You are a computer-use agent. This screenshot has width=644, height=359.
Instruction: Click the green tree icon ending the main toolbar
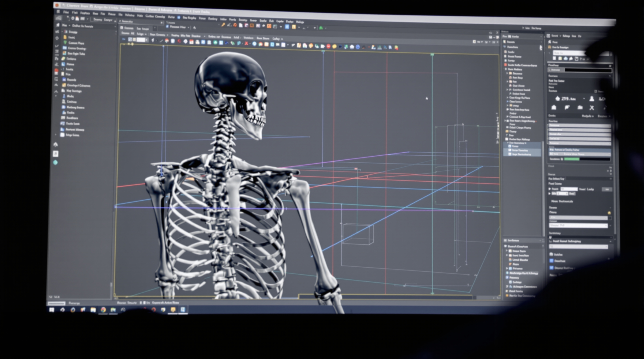pos(321,28)
